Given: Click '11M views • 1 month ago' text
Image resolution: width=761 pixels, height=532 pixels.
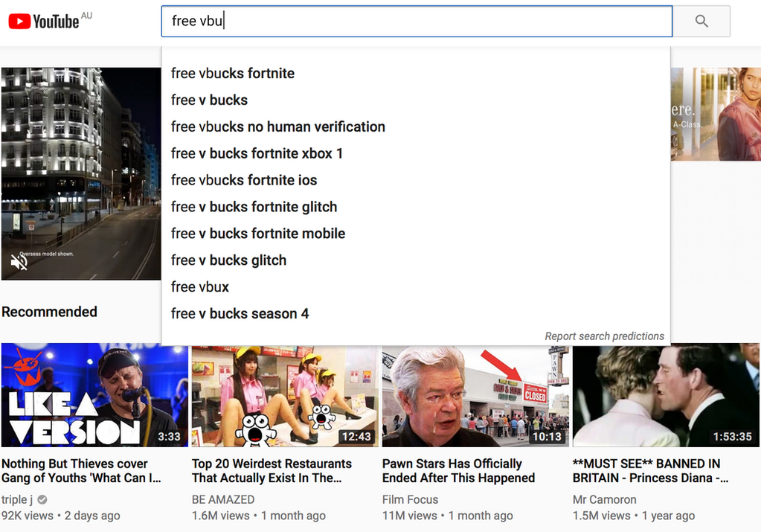Looking at the screenshot, I should click(x=448, y=516).
